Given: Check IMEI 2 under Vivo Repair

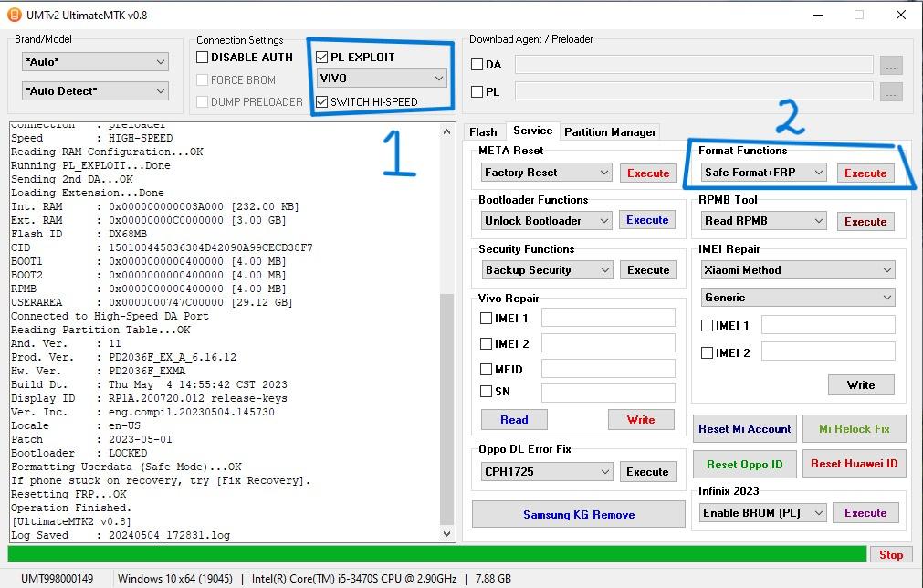Looking at the screenshot, I should 487,343.
